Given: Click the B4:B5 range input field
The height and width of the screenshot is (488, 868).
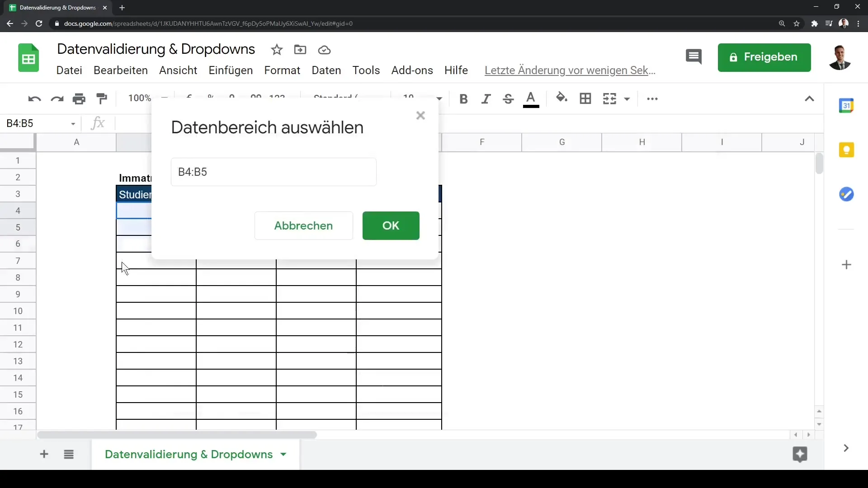Looking at the screenshot, I should point(273,172).
